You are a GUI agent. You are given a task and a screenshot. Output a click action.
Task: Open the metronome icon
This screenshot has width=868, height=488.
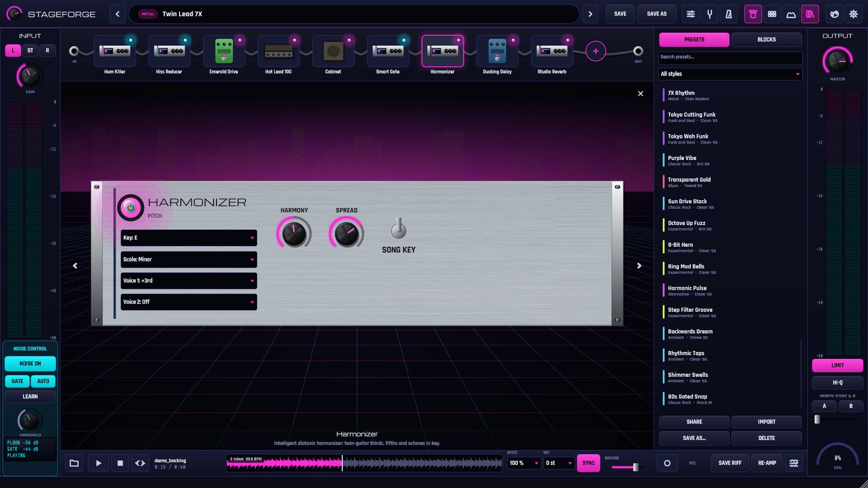coord(729,14)
